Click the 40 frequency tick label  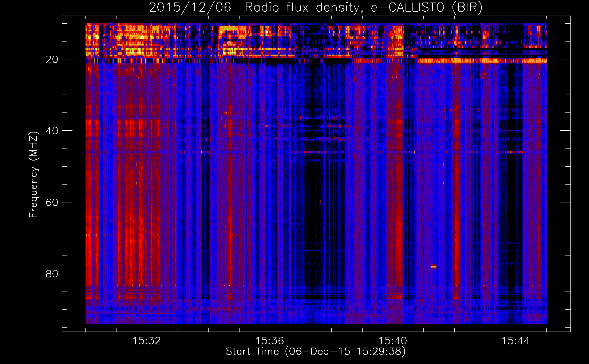pyautogui.click(x=52, y=131)
